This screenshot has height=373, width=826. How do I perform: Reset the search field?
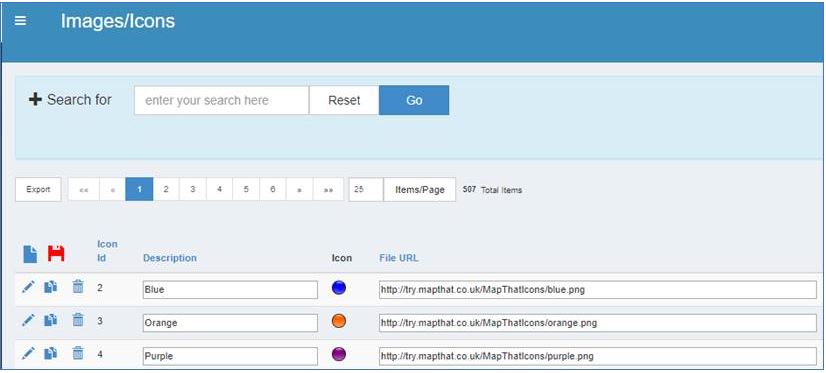(344, 100)
